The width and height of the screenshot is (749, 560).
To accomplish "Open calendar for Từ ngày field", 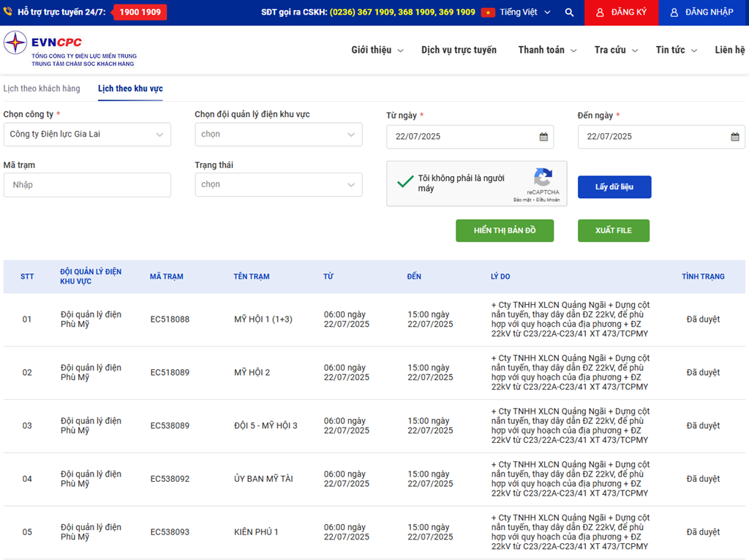I will (543, 137).
